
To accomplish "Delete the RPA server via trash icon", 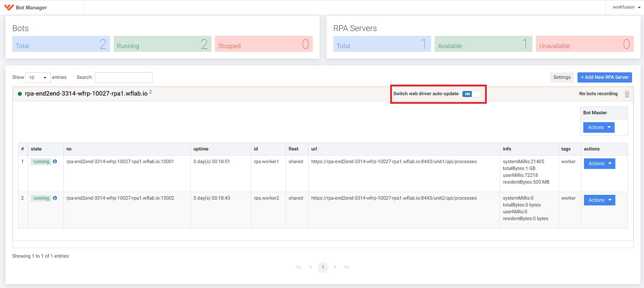I will [627, 94].
